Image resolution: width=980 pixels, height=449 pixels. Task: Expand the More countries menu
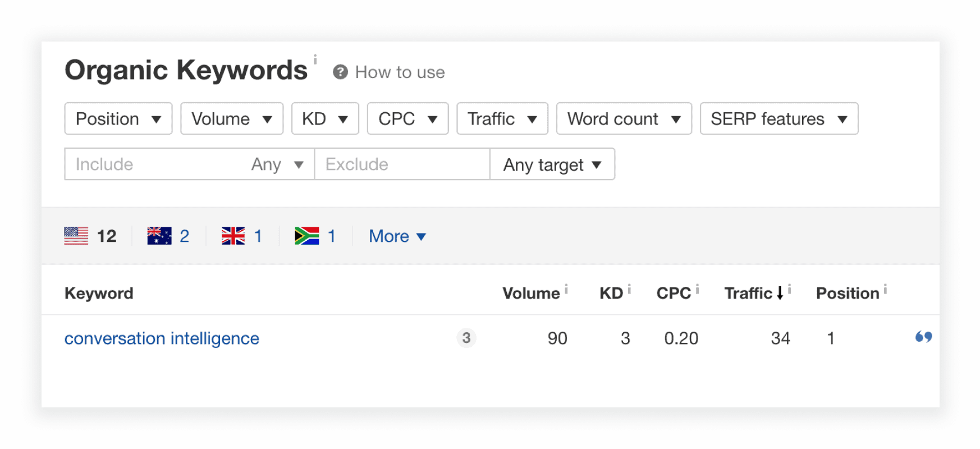click(x=397, y=236)
